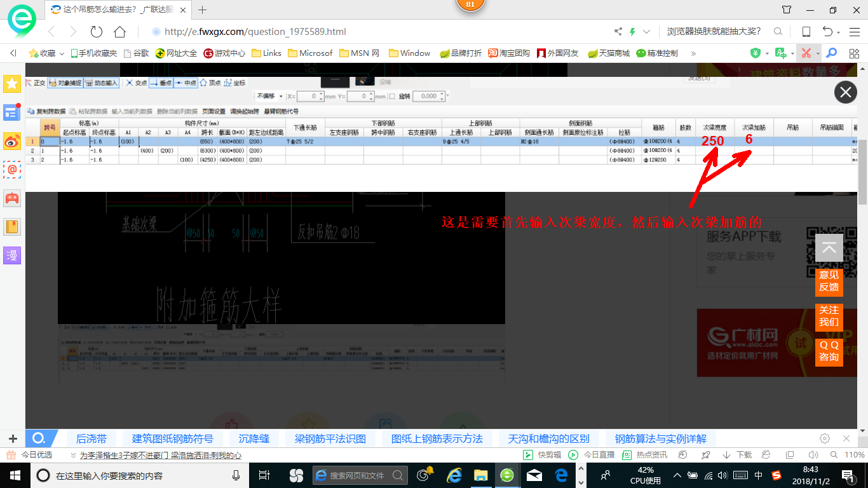Open the 网址大全 bookmark

[x=176, y=53]
